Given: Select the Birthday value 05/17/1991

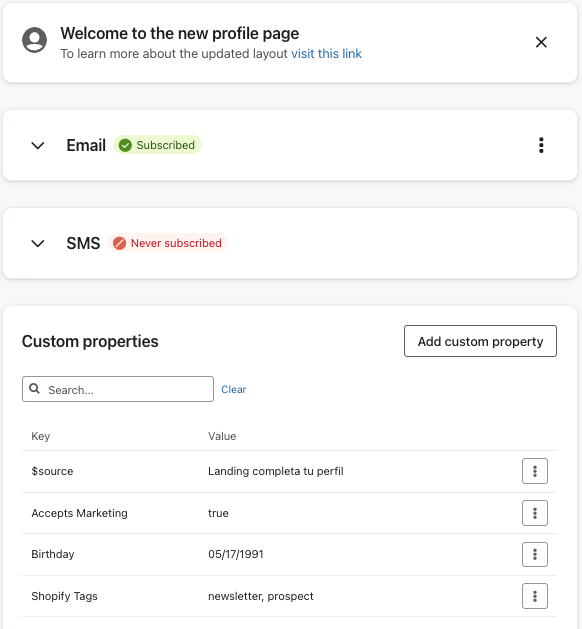Looking at the screenshot, I should pos(235,554).
